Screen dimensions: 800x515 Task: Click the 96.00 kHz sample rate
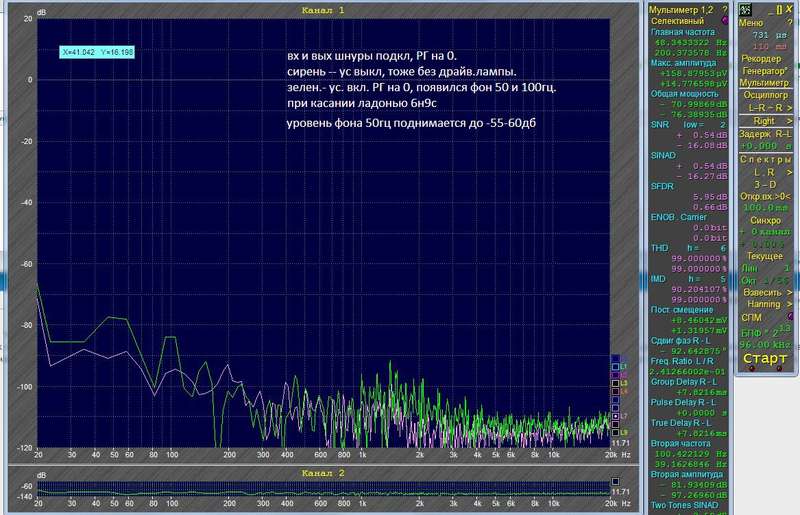click(764, 345)
